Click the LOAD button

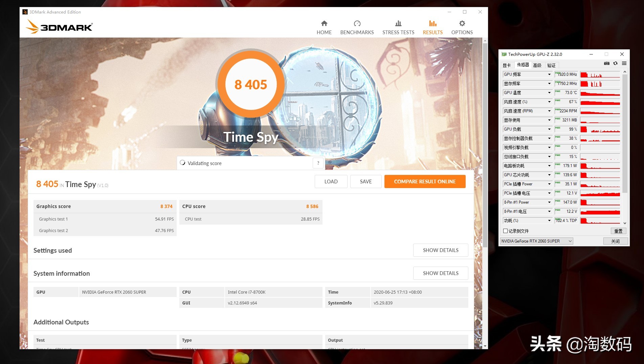tap(331, 182)
